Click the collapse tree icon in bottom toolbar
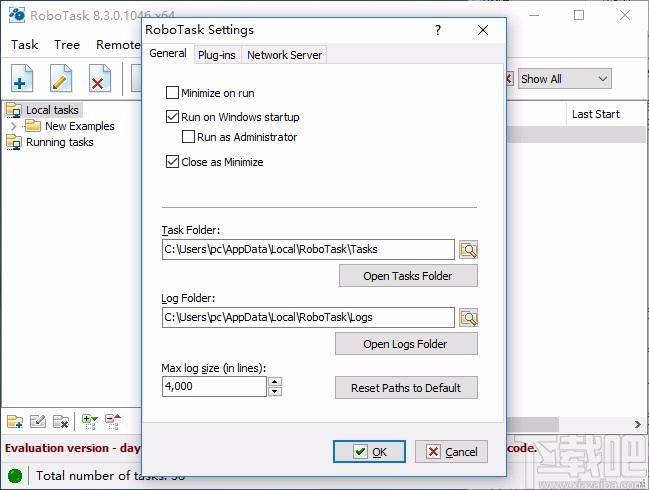The image size is (649, 490). pyautogui.click(x=113, y=422)
